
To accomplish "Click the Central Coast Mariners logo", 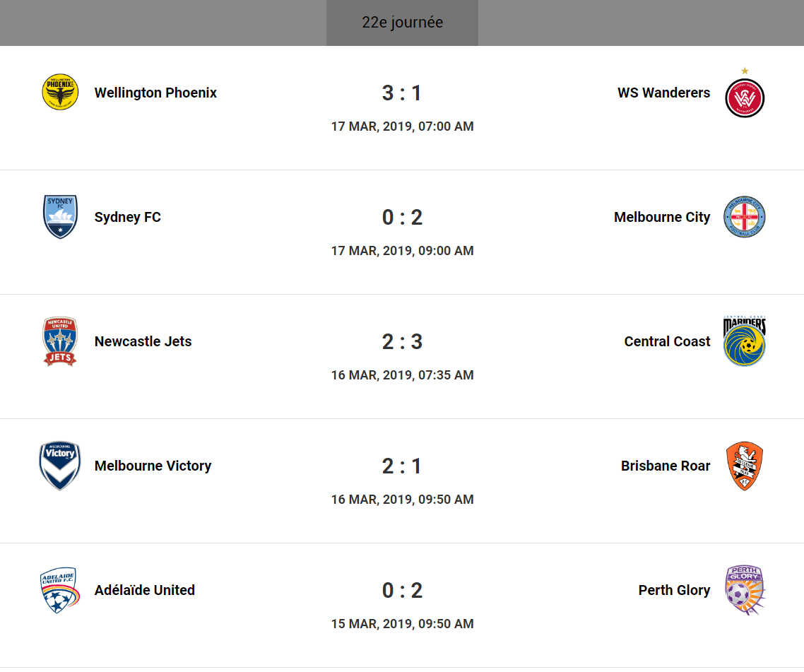I will tap(745, 341).
